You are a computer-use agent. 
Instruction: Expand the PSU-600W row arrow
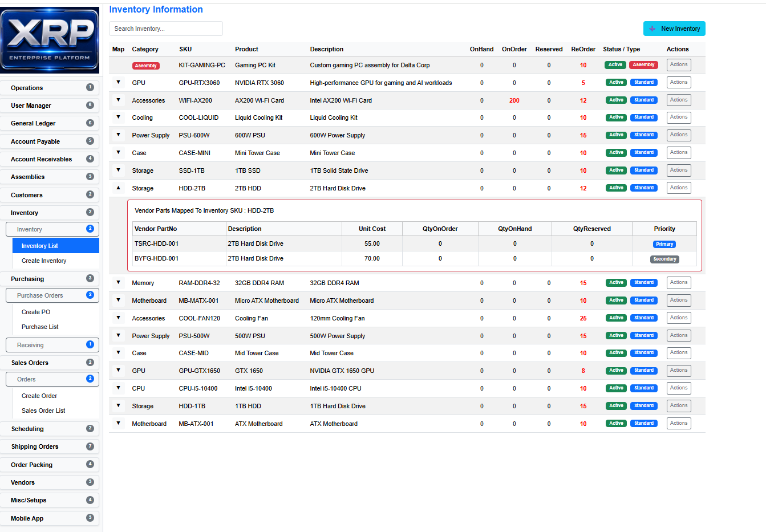click(118, 135)
